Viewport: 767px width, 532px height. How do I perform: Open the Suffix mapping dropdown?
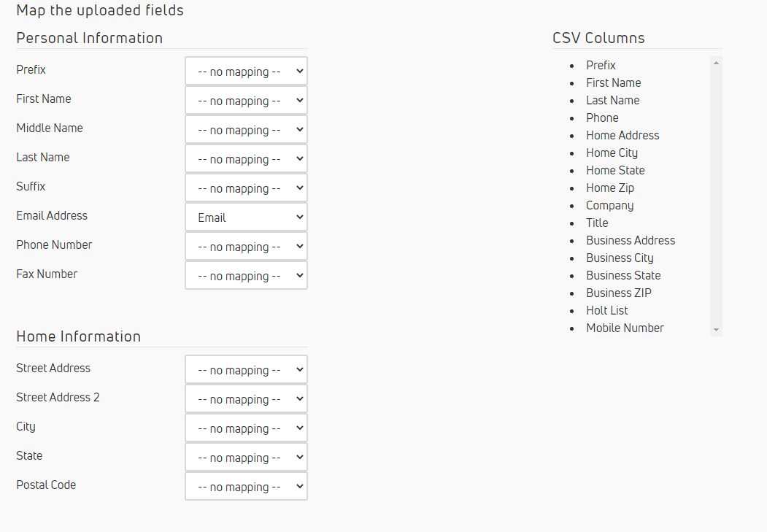(x=246, y=188)
